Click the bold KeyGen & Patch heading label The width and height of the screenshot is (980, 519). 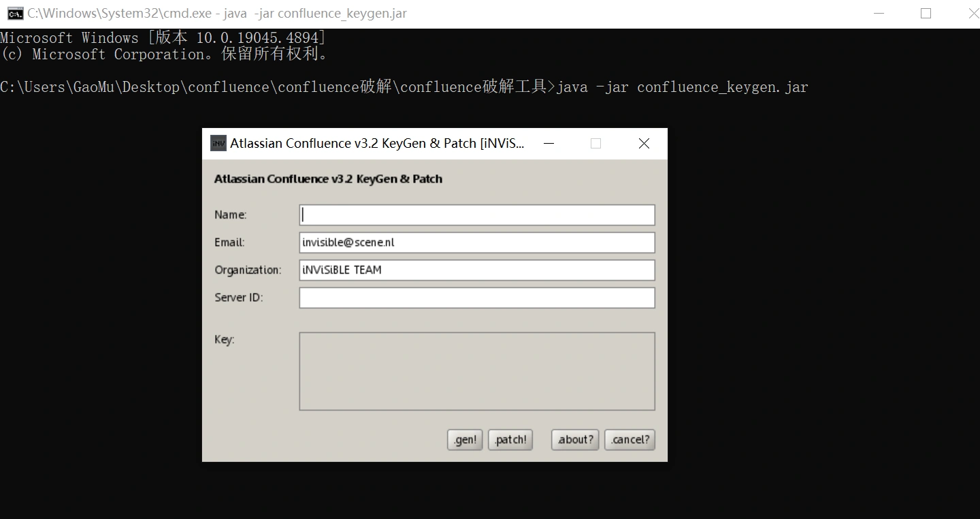point(328,179)
